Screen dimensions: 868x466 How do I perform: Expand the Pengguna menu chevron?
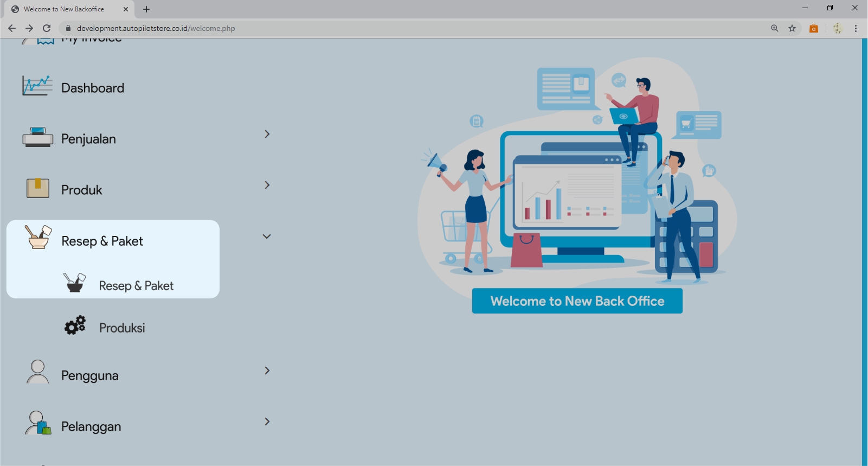click(267, 371)
